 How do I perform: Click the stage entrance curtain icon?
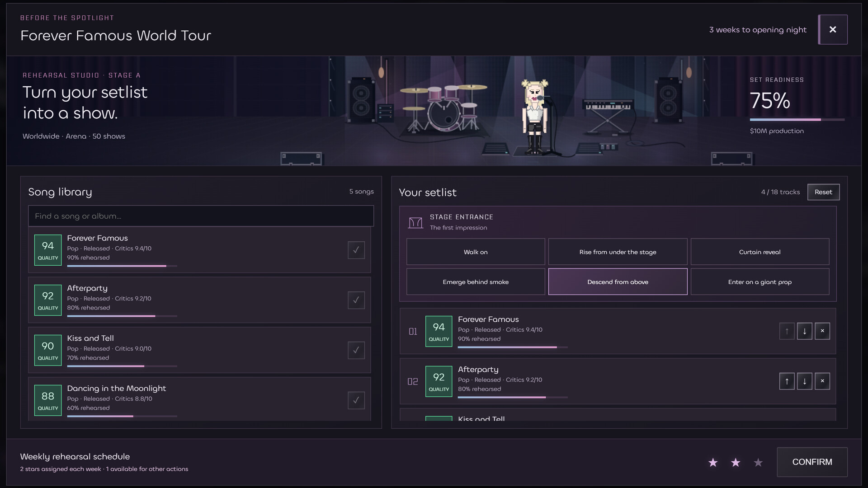(415, 223)
